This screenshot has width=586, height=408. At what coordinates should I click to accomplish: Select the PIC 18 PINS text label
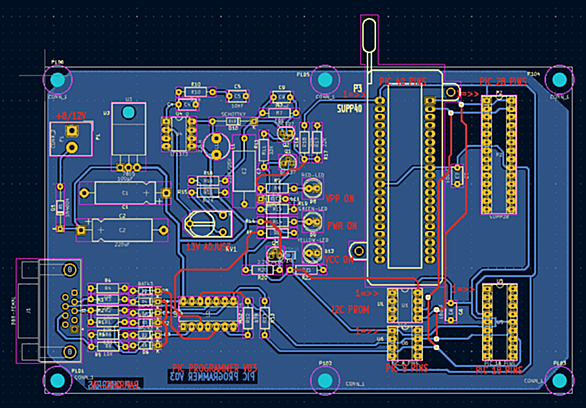[x=499, y=370]
